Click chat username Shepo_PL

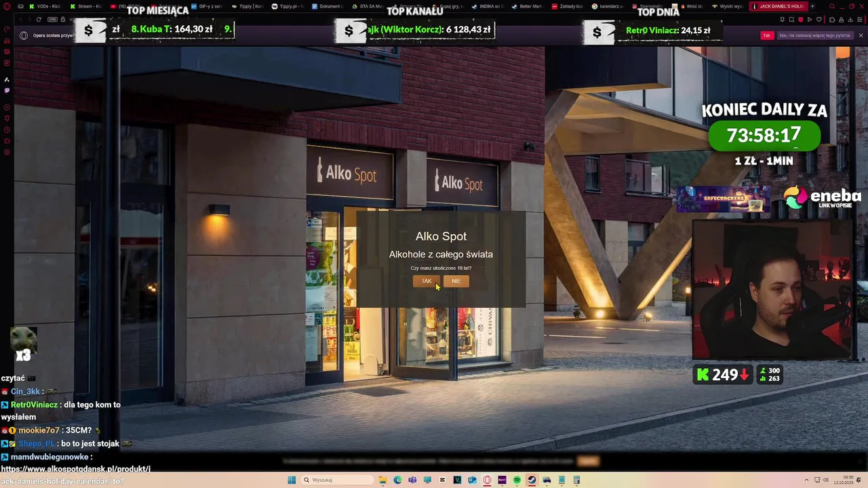(x=36, y=443)
